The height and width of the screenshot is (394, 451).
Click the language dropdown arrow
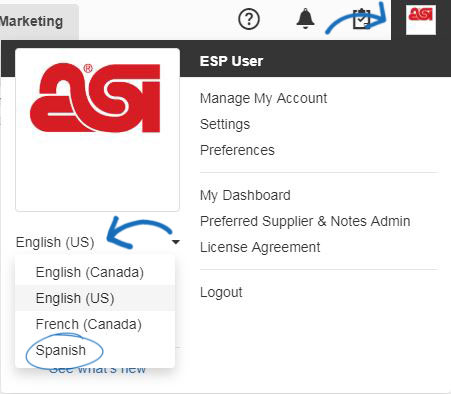[x=176, y=242]
